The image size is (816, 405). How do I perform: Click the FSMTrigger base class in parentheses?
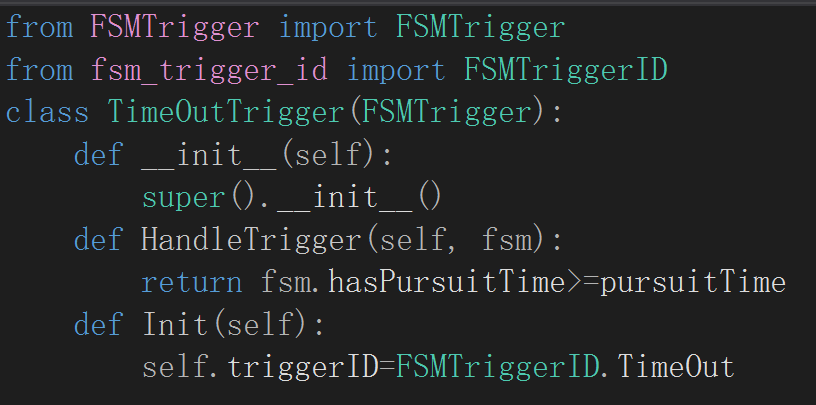(x=446, y=112)
